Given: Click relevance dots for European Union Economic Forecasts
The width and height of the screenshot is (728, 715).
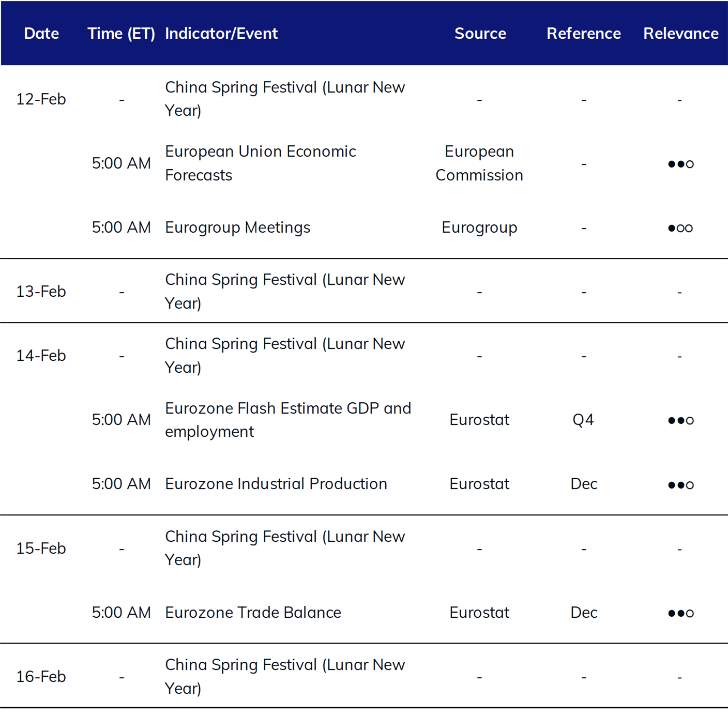Looking at the screenshot, I should tap(680, 164).
